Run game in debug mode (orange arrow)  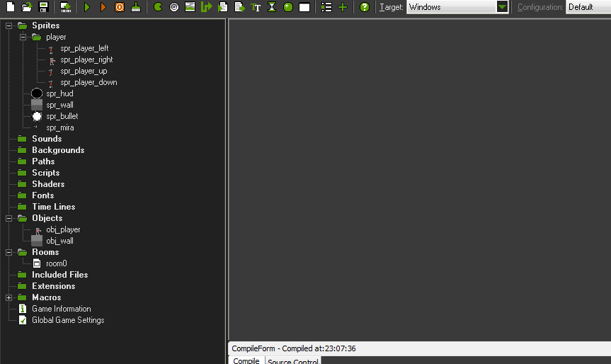click(103, 7)
